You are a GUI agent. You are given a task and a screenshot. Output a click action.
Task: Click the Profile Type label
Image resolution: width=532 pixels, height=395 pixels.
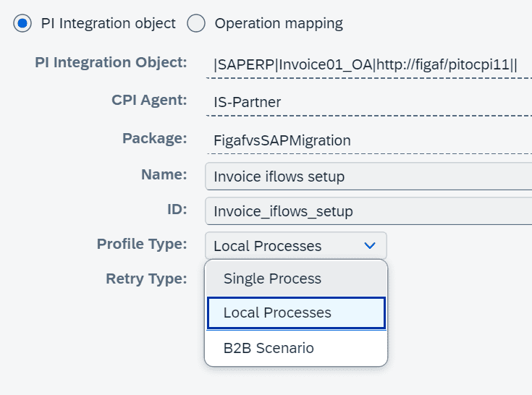tap(142, 244)
